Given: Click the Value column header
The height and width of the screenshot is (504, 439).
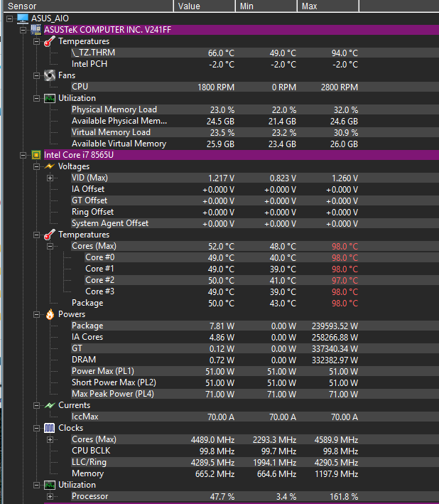Looking at the screenshot, I should [x=205, y=6].
